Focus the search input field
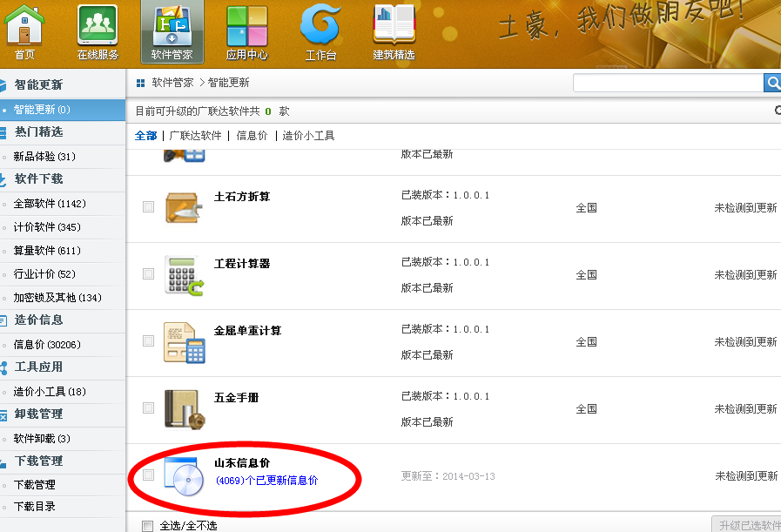Screen dimensions: 781x532 point(668,83)
